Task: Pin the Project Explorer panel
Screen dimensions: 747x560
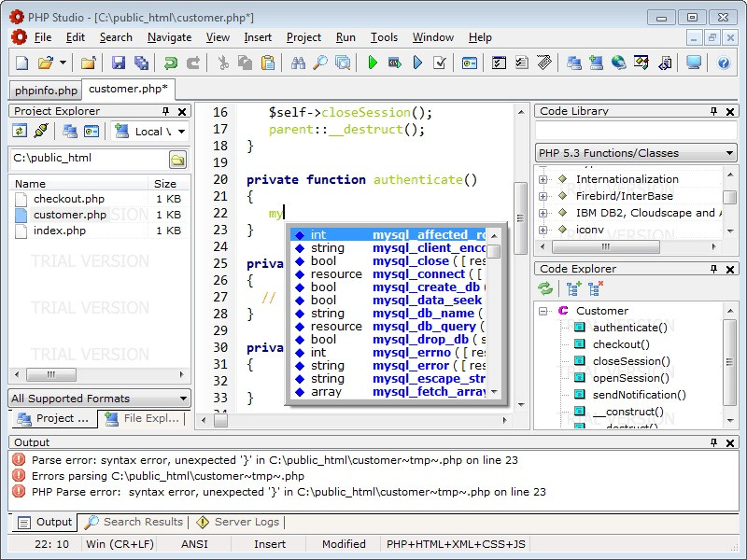Action: pyautogui.click(x=166, y=111)
